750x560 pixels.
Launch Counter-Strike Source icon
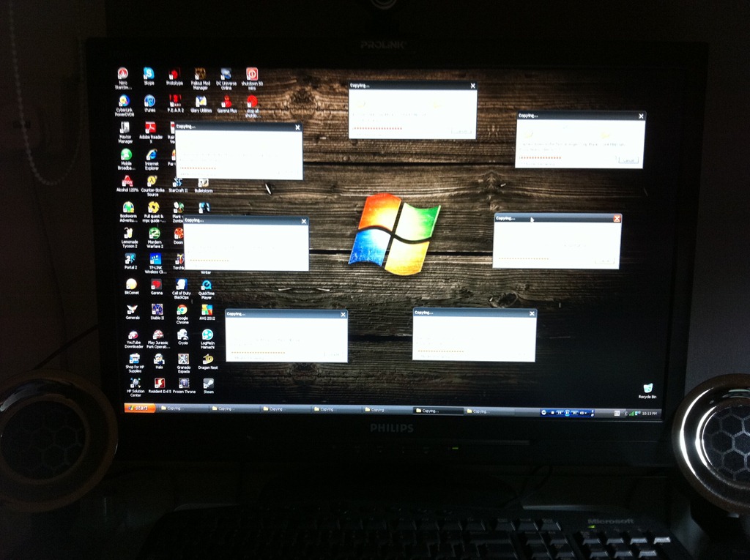click(x=152, y=186)
